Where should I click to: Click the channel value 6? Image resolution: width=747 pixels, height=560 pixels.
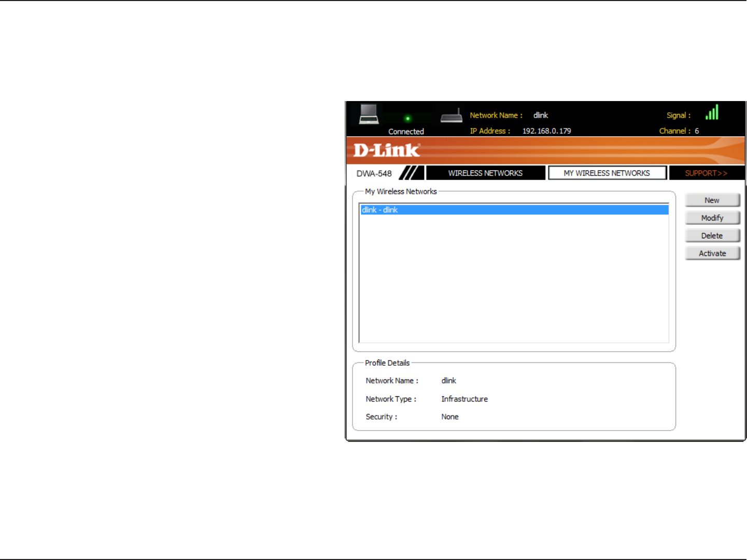pyautogui.click(x=697, y=131)
